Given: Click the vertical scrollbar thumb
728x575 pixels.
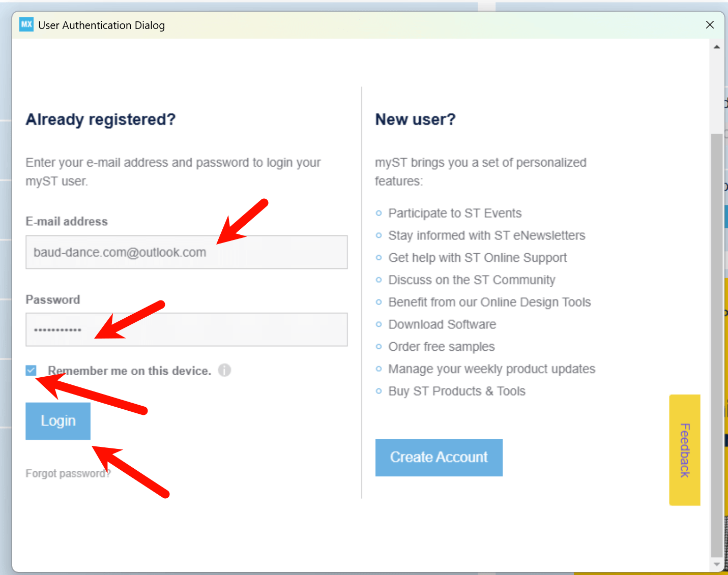Looking at the screenshot, I should [716, 346].
